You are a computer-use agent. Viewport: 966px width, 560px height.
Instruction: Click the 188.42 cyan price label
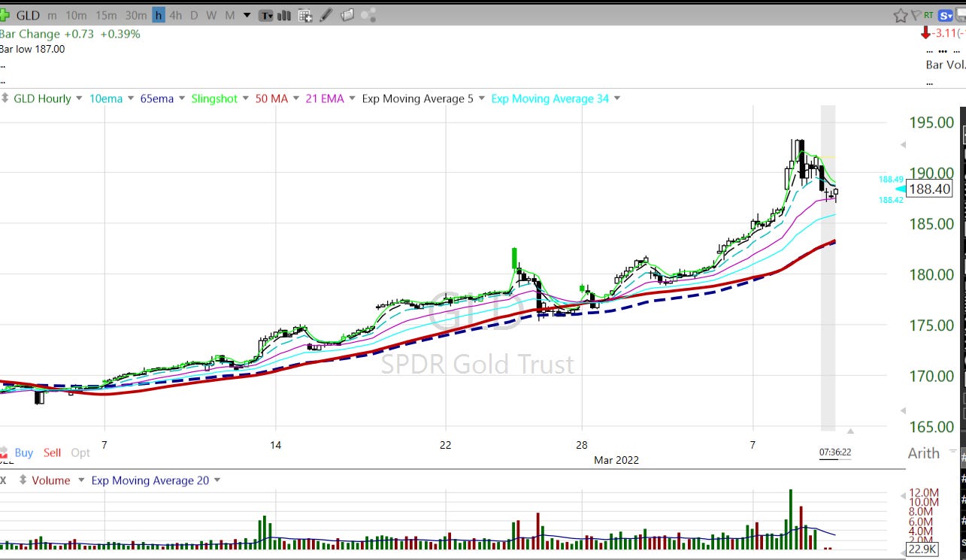coord(891,200)
